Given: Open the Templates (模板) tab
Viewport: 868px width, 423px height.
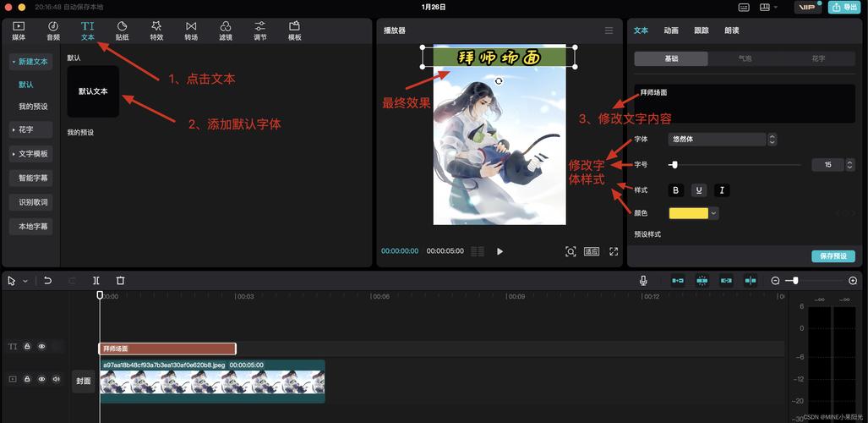Looking at the screenshot, I should pyautogui.click(x=294, y=31).
